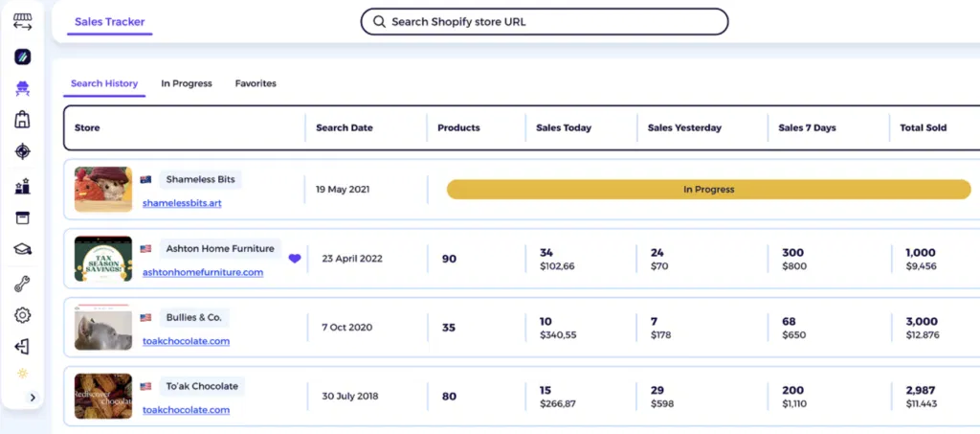Click the $12.876 total sold value
980x434 pixels.
(x=923, y=335)
